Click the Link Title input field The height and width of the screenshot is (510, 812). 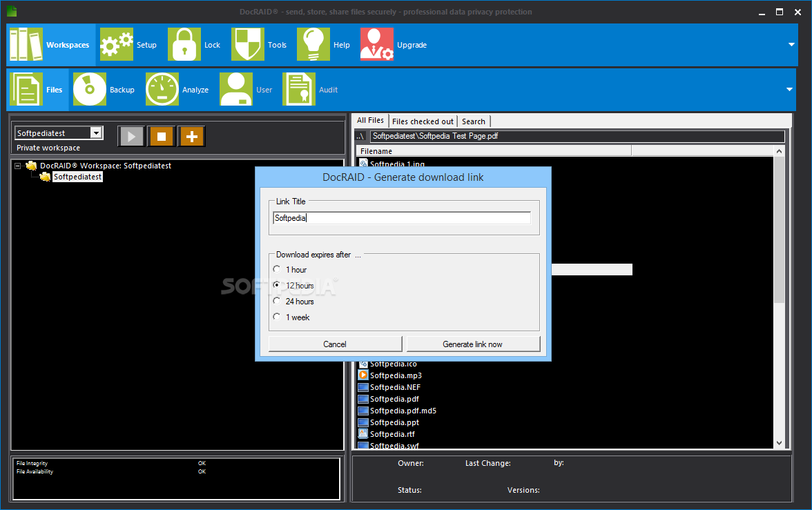[402, 218]
